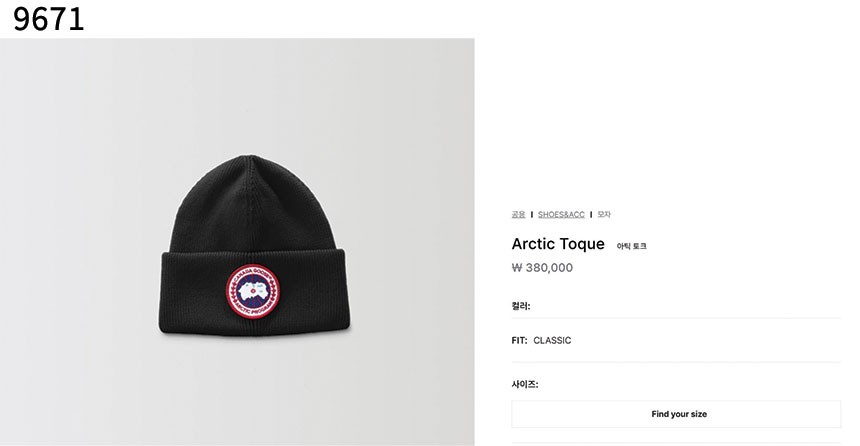Click the 사이즈: size label
The width and height of the screenshot is (860, 446).
pyautogui.click(x=525, y=384)
